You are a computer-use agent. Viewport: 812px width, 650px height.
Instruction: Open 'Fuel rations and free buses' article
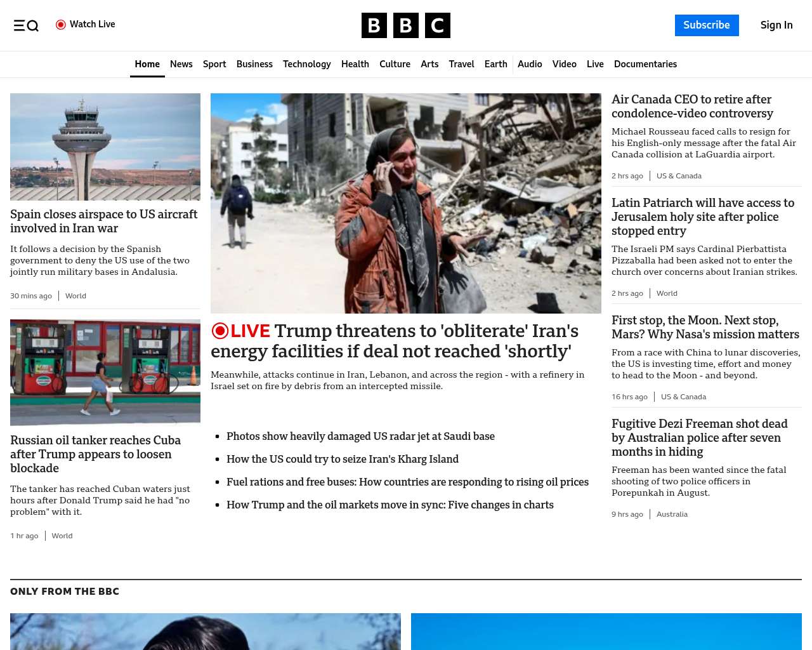[x=407, y=482]
